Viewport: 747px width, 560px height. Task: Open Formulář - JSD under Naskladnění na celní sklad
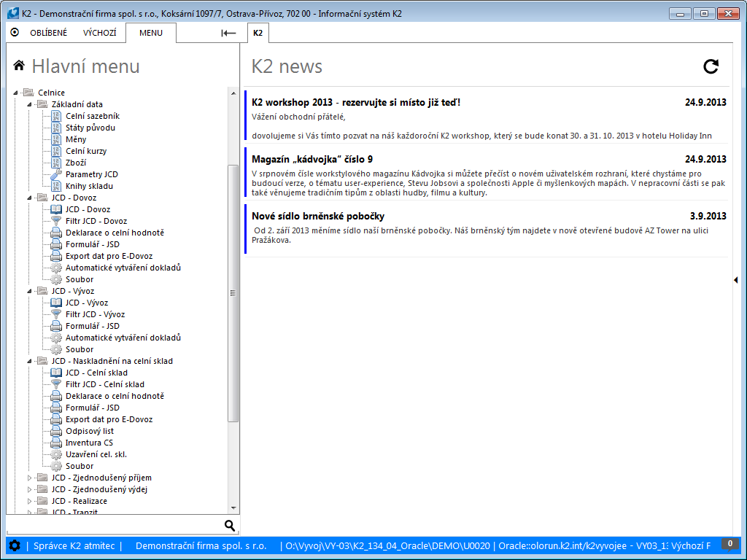pyautogui.click(x=93, y=408)
